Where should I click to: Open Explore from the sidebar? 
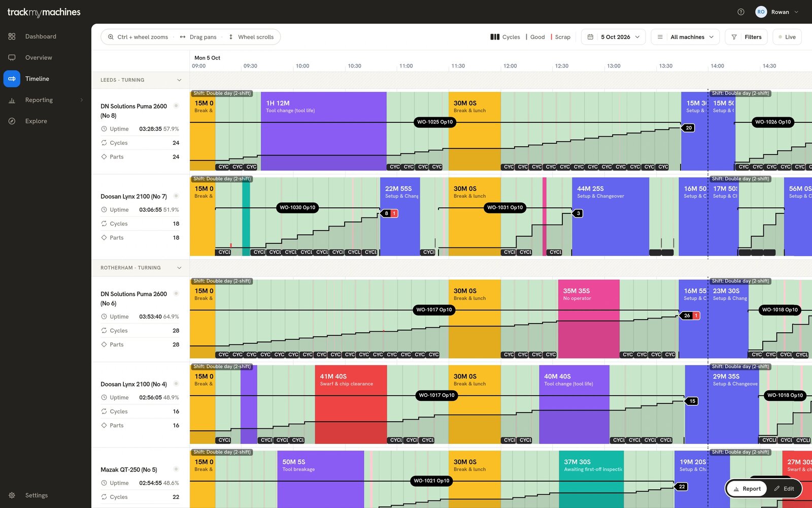(36, 121)
